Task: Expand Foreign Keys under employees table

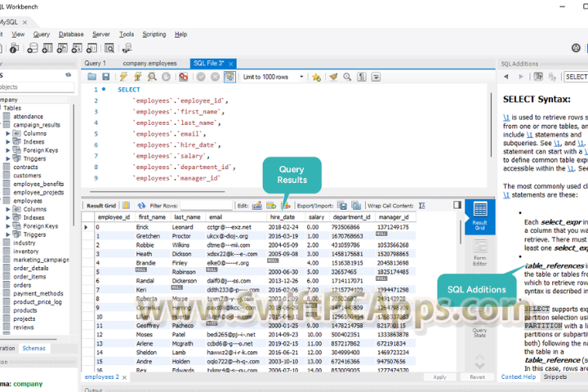Action: (x=7, y=226)
